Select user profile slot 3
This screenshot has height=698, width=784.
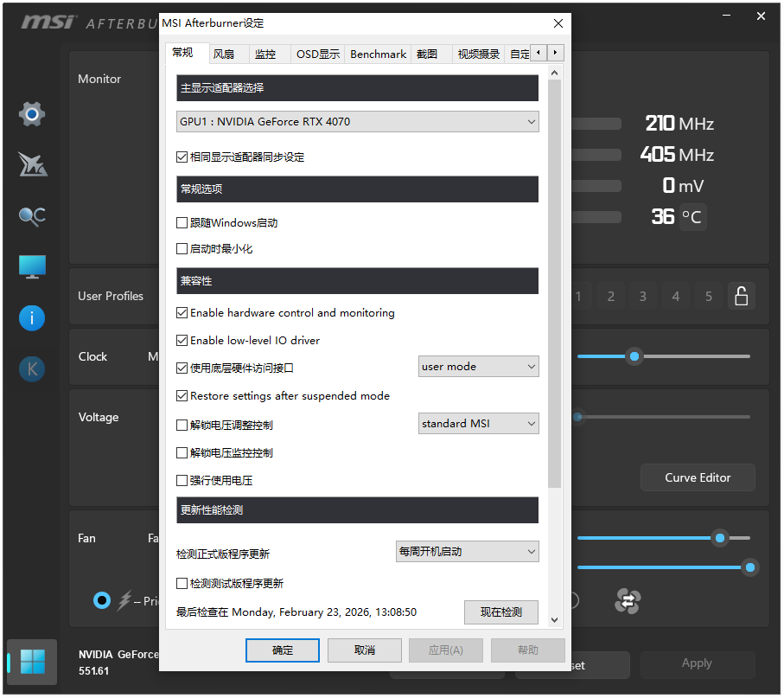coord(642,296)
